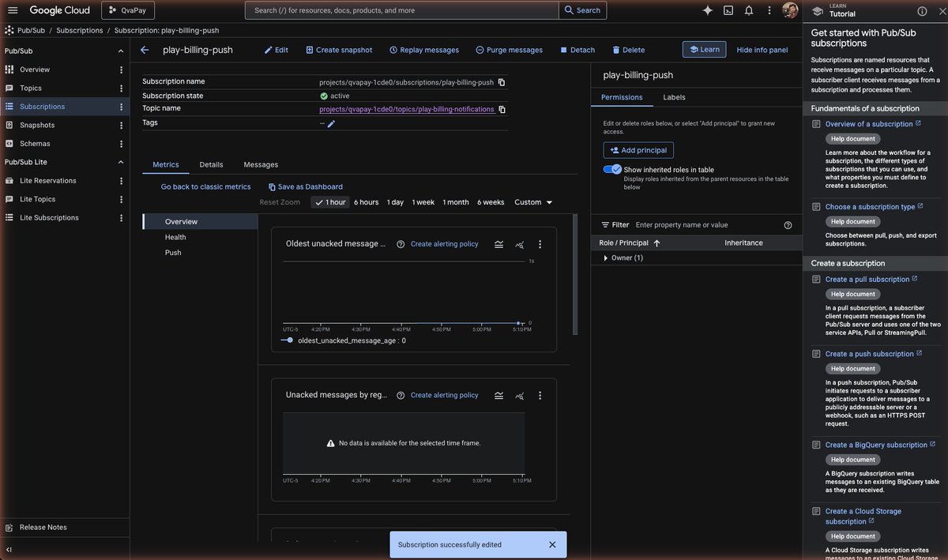This screenshot has width=948, height=560.
Task: Open the main navigation hamburger menu
Action: point(13,10)
